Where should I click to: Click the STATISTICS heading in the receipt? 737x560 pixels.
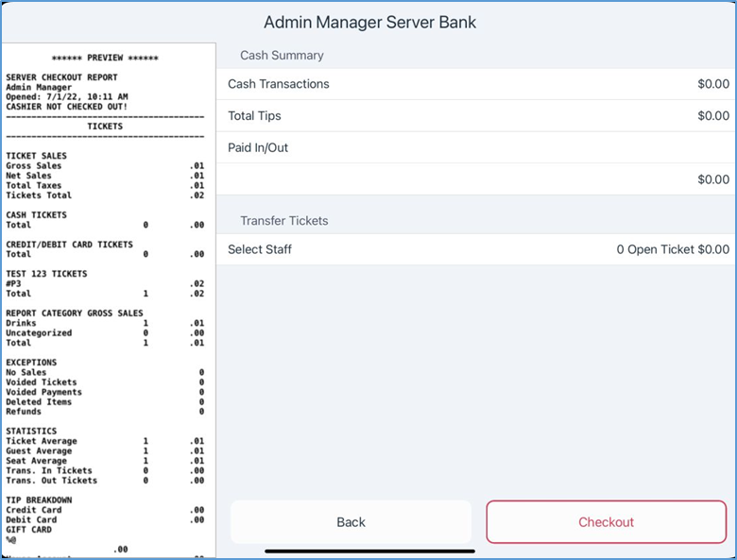coord(31,432)
